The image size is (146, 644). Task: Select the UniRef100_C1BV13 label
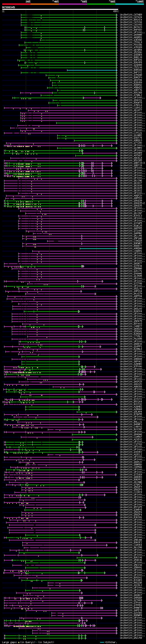pyautogui.click(x=131, y=108)
